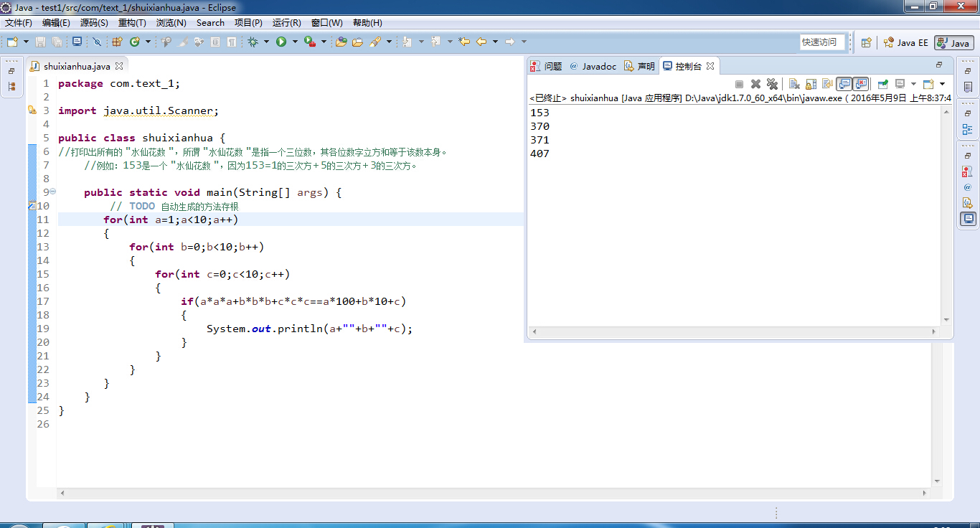Open the Run dropdown arrow
980x528 pixels.
295,42
